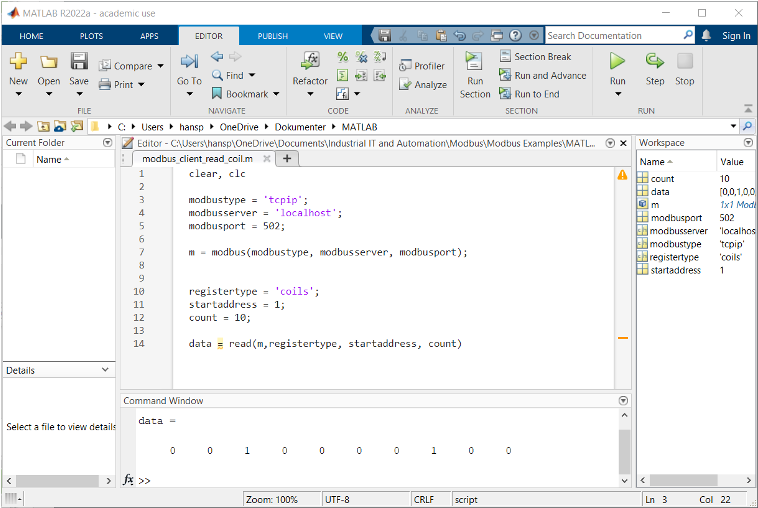Image resolution: width=758 pixels, height=508 pixels.
Task: Click the Refactor fx icon
Action: click(310, 61)
